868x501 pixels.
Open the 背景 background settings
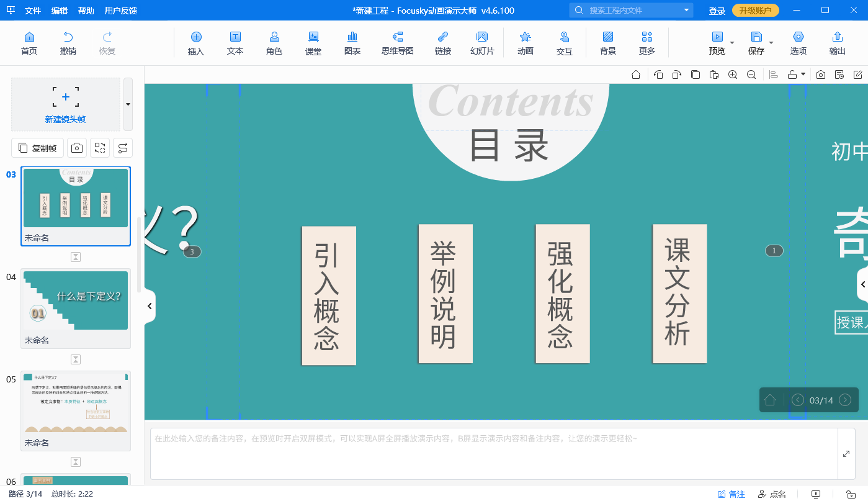click(x=608, y=43)
